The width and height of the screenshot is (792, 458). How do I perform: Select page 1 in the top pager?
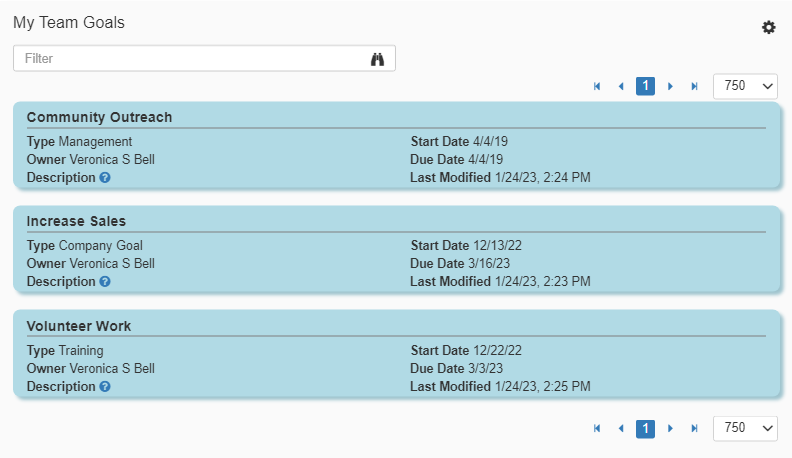coord(645,86)
